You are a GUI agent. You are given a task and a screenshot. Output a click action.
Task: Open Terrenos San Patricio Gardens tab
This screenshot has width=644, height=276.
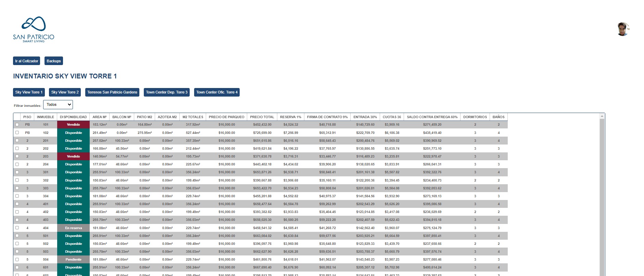112,92
